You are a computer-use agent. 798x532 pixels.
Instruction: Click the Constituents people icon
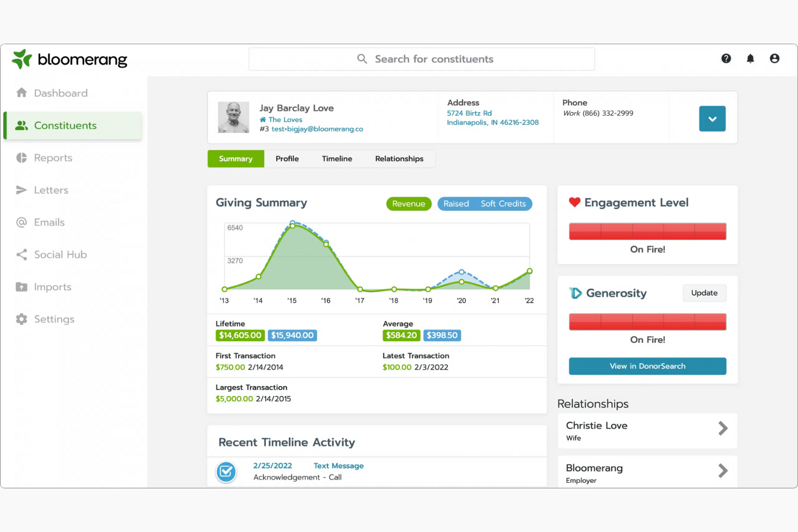22,125
